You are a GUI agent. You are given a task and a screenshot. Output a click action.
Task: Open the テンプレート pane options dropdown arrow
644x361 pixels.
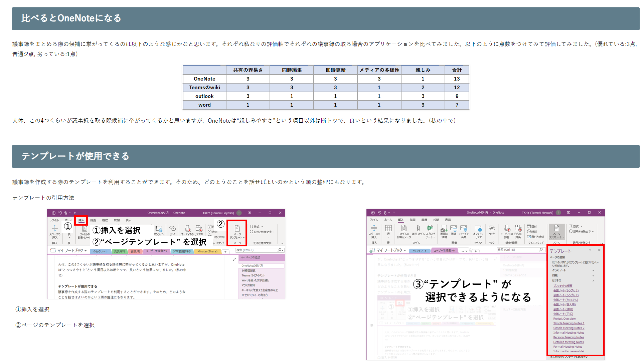(x=590, y=250)
